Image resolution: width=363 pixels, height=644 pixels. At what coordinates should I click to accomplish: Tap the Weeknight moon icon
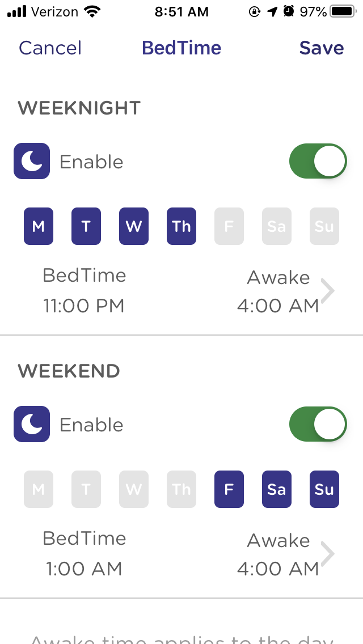click(x=32, y=162)
